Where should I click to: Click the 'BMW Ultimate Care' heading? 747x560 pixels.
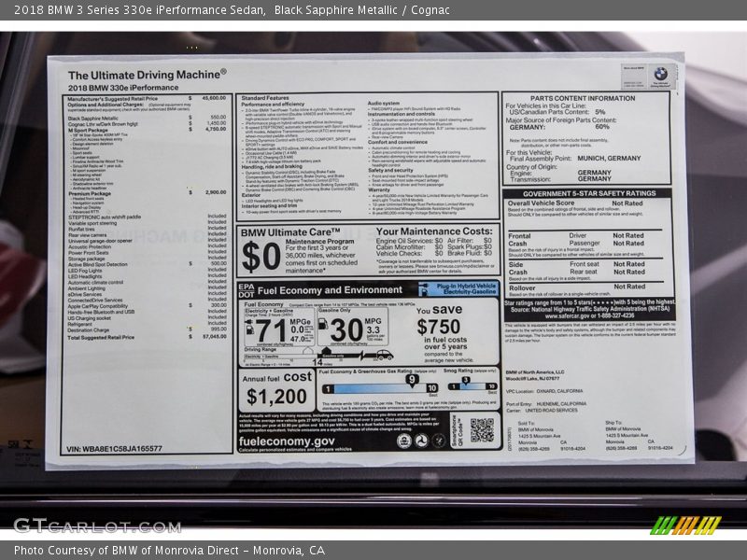point(290,232)
